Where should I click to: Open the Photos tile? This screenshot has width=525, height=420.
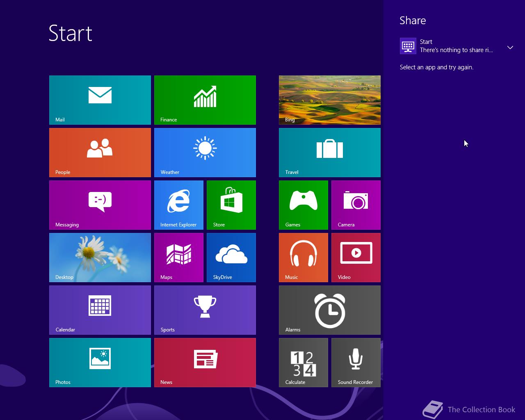click(100, 363)
